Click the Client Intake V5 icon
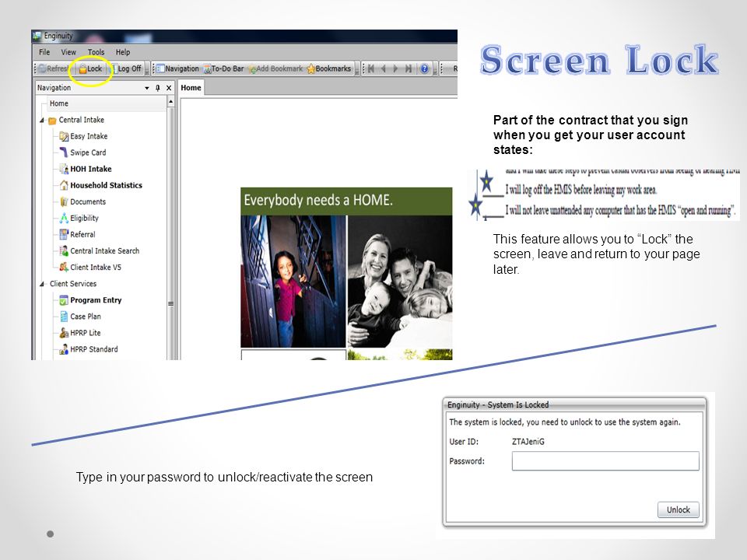The width and height of the screenshot is (747, 560). click(64, 267)
